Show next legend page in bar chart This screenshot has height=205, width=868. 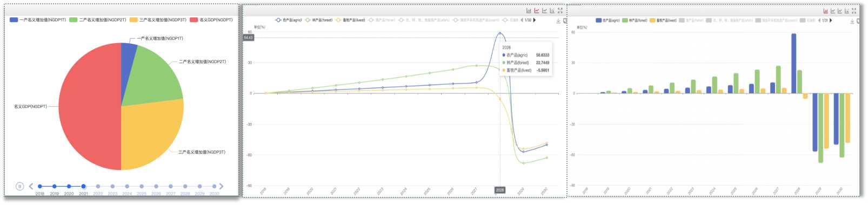831,20
